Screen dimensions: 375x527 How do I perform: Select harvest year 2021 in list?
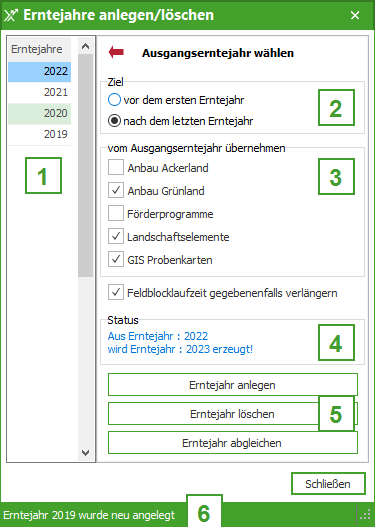click(x=40, y=92)
